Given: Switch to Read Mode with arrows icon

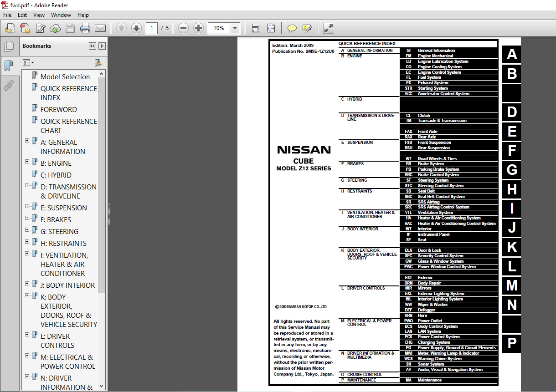Looking at the screenshot, I should 328,28.
